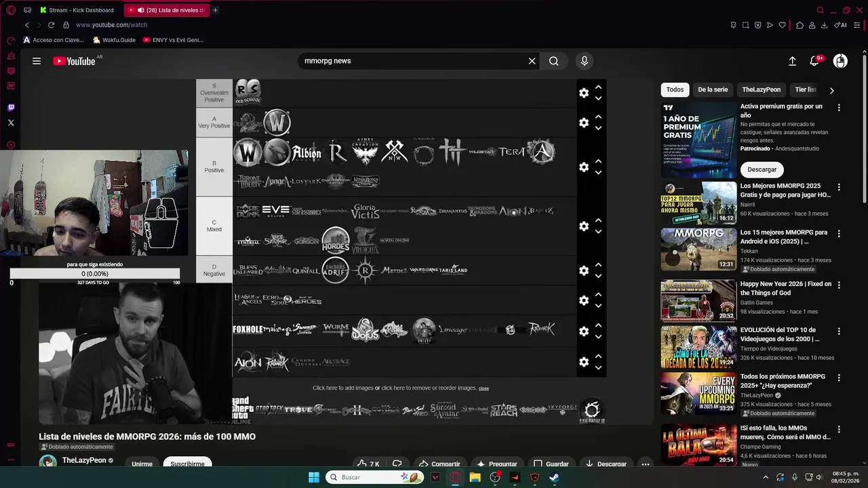Open the YouTube account avatar menu
The image size is (868, 488).
[x=840, y=61]
